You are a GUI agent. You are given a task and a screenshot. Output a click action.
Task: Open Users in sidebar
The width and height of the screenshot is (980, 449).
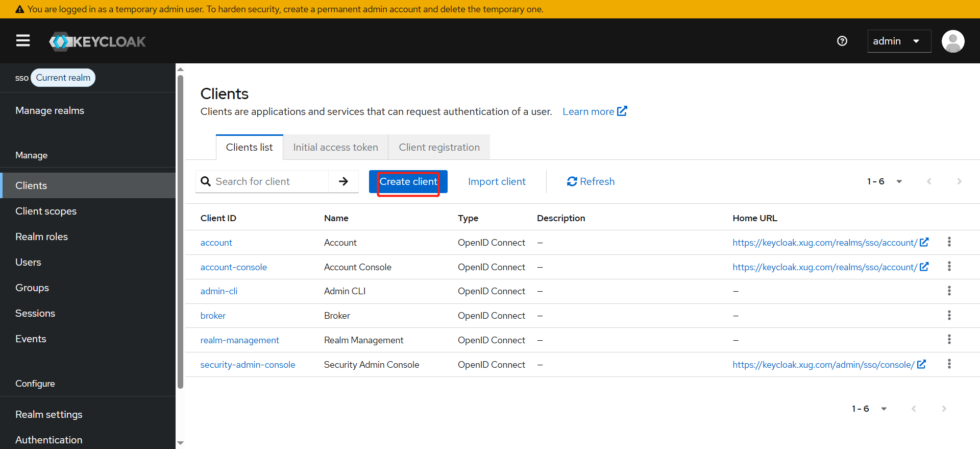[x=88, y=262]
